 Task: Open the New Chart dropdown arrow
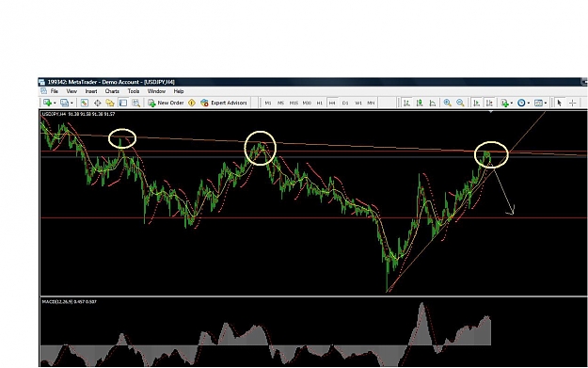coord(55,104)
